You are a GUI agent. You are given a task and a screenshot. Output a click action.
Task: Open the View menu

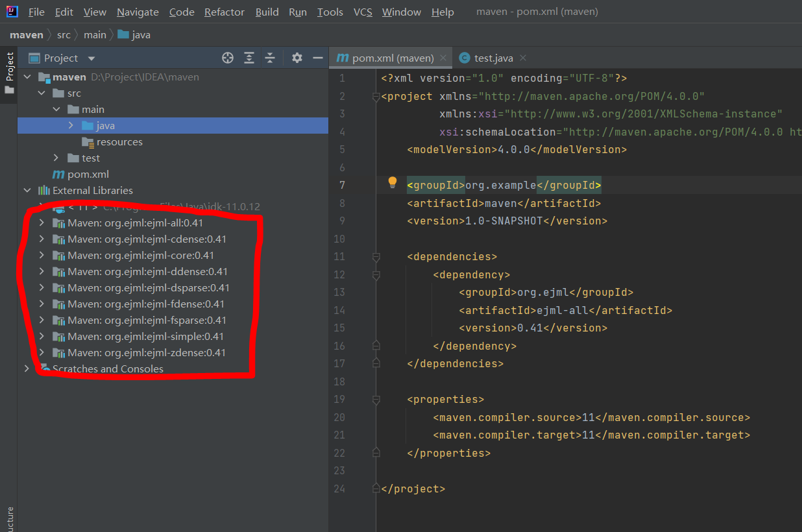click(x=95, y=12)
